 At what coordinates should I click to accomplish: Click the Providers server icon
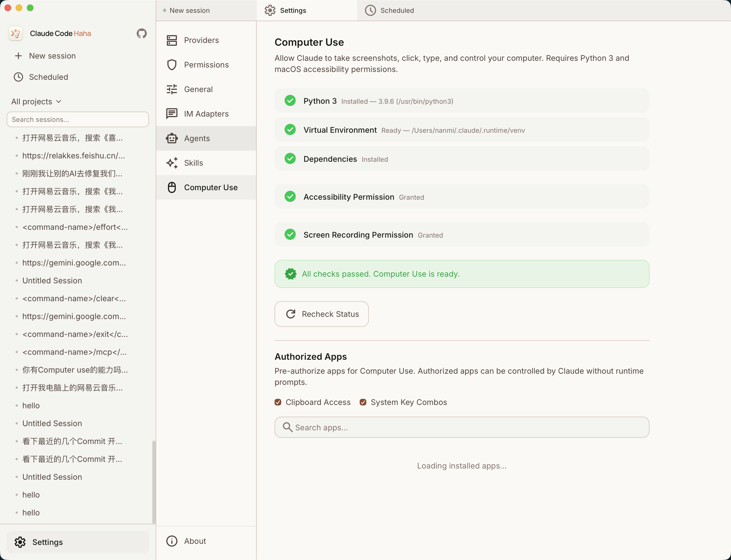coord(172,40)
